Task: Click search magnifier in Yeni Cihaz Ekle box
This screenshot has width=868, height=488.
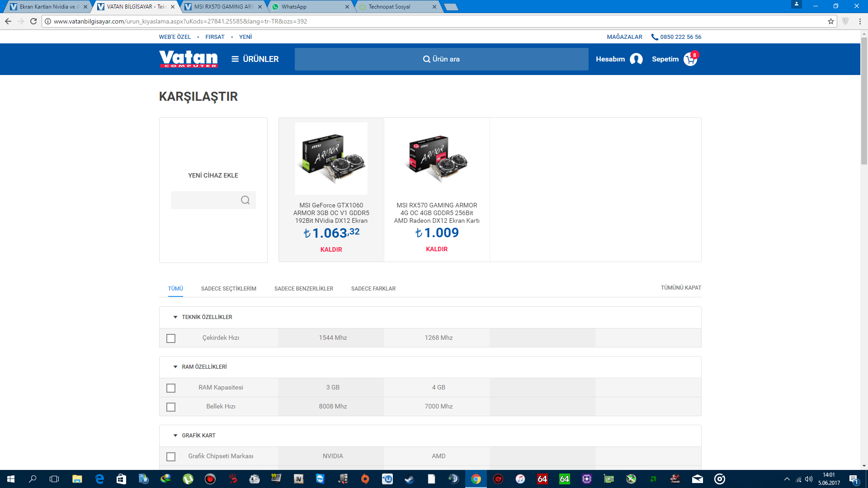Action: pyautogui.click(x=245, y=200)
